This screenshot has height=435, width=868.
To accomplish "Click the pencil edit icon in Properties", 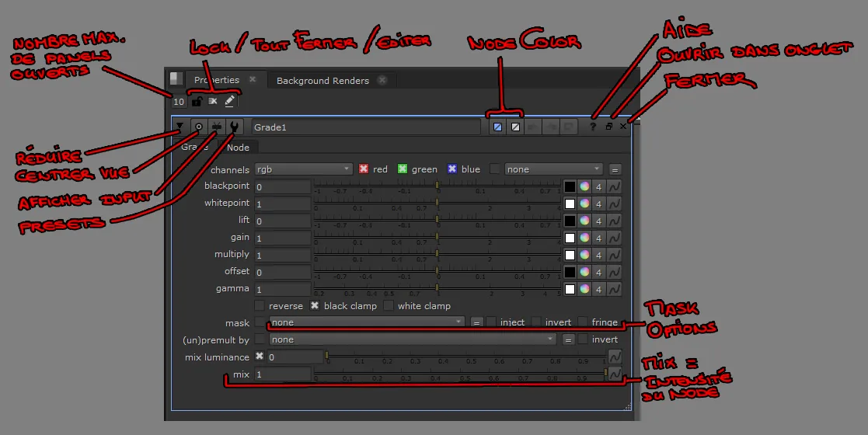I will [229, 101].
